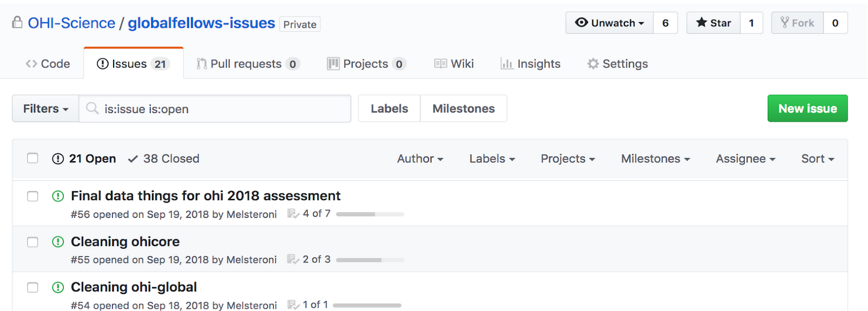This screenshot has height=311, width=868.
Task: Click the open-issue icon beside Final data things
Action: [58, 196]
